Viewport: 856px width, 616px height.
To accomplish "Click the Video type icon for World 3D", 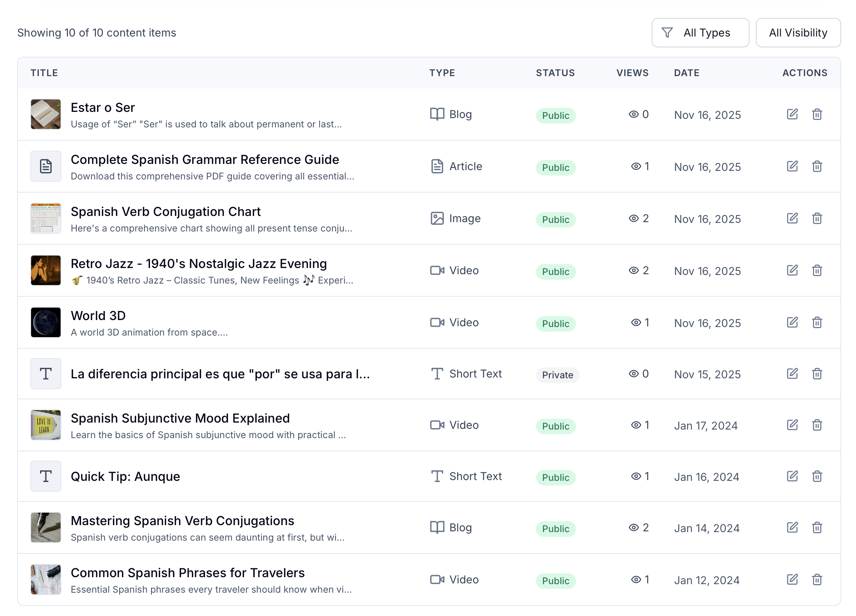I will [437, 322].
